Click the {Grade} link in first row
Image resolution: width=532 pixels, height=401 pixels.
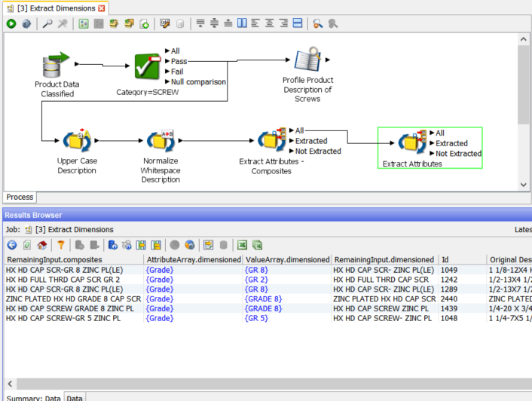point(160,269)
